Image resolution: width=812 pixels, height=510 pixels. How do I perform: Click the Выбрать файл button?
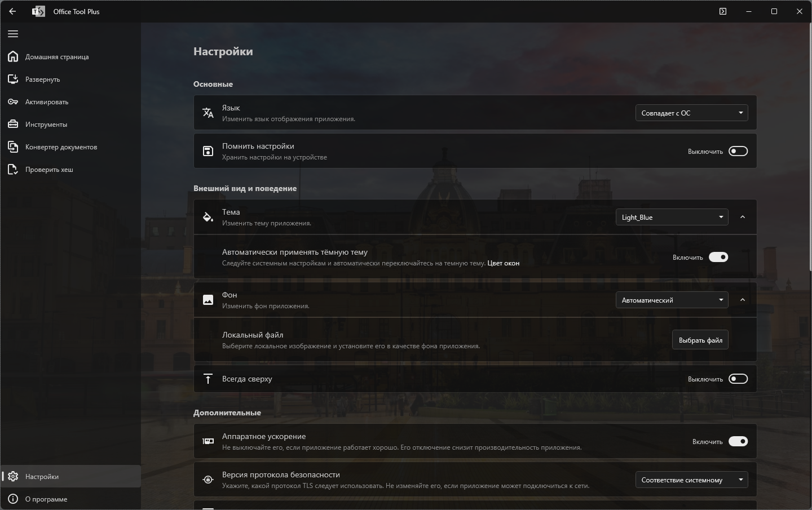[x=700, y=340]
